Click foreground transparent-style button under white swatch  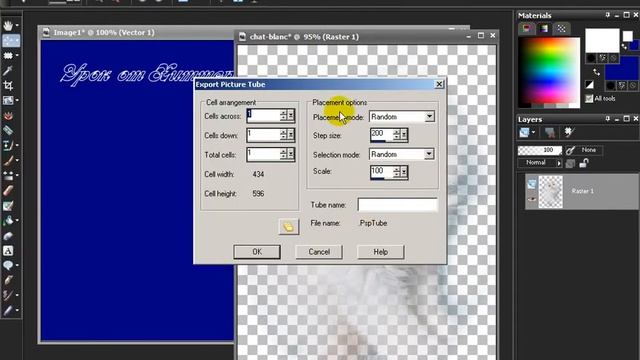613,58
